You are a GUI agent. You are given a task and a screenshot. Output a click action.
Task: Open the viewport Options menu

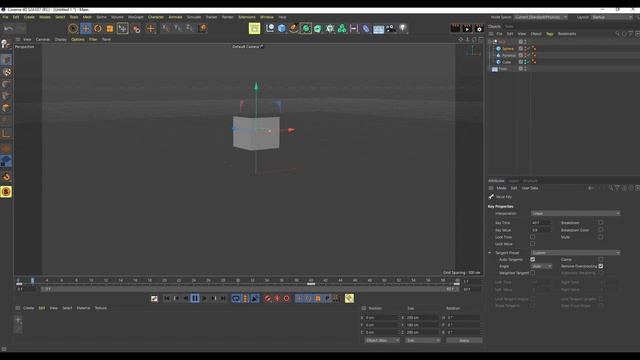click(x=78, y=40)
